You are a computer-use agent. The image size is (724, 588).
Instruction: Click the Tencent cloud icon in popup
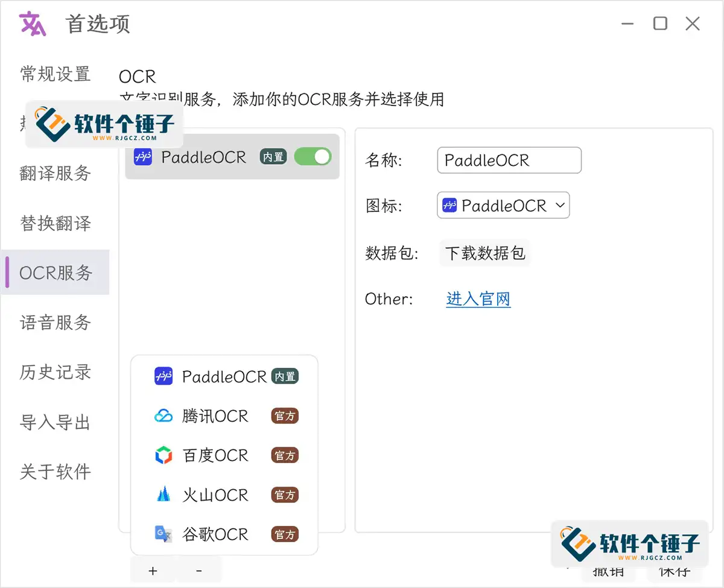pyautogui.click(x=164, y=416)
